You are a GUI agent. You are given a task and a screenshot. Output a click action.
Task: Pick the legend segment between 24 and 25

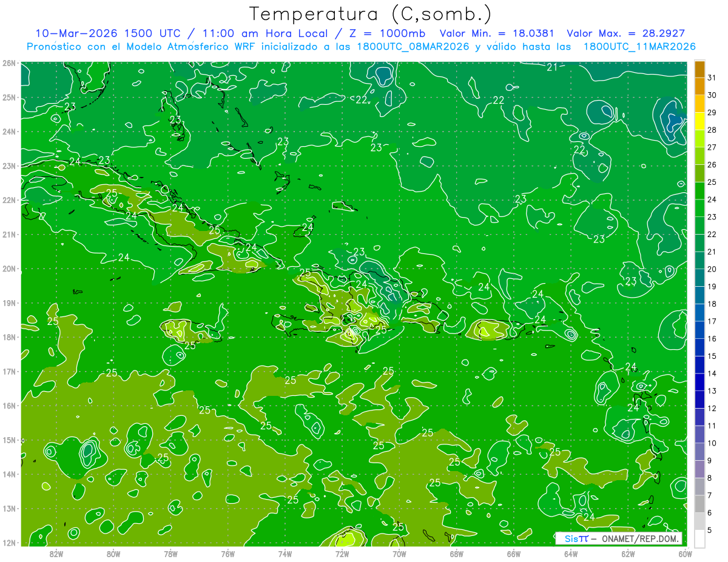point(699,191)
